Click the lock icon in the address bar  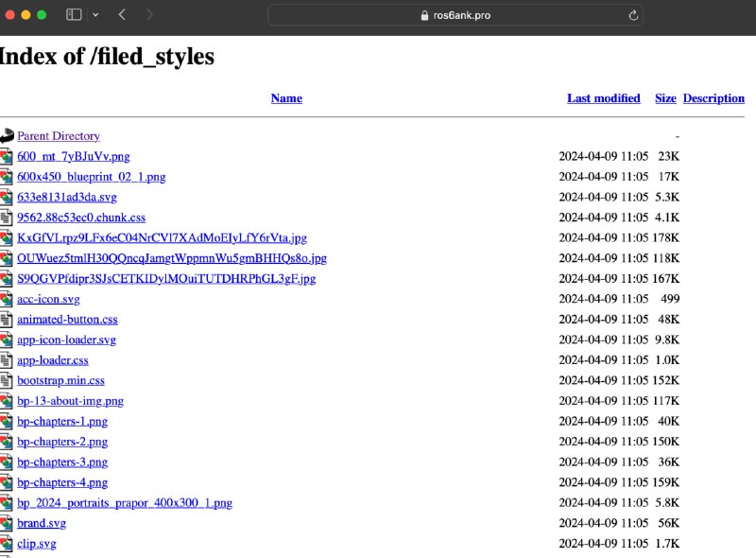click(x=424, y=15)
